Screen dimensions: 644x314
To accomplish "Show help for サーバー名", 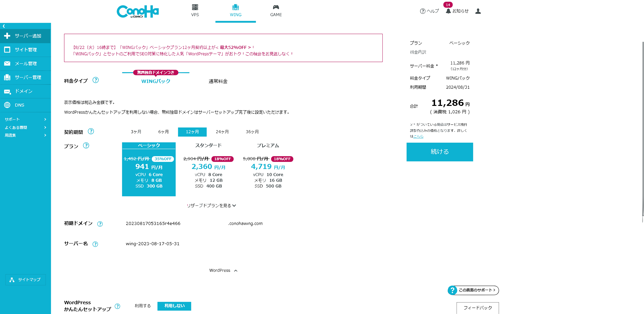I will pyautogui.click(x=95, y=244).
